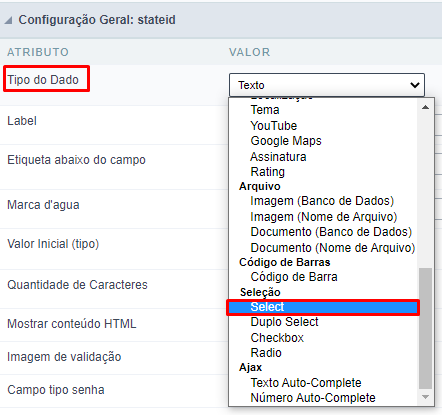Viewport: 442px width, 415px height.
Task: Click the list scrollbar up arrow
Action: pyautogui.click(x=425, y=107)
